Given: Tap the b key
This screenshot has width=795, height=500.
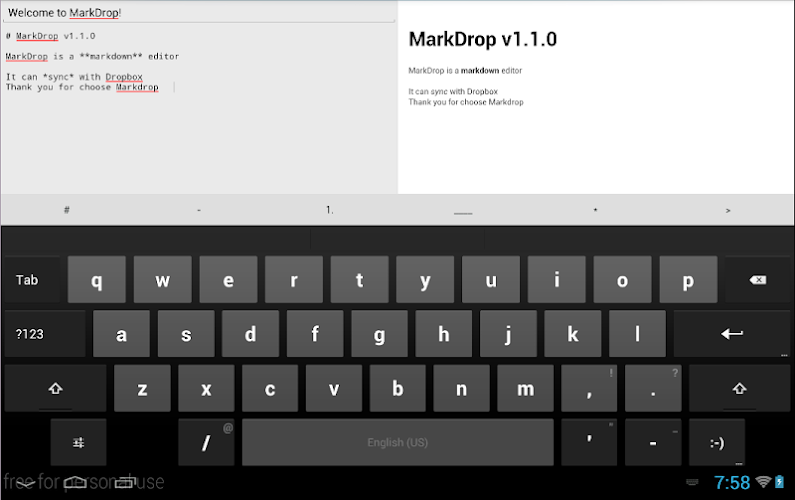Looking at the screenshot, I should click(x=398, y=388).
